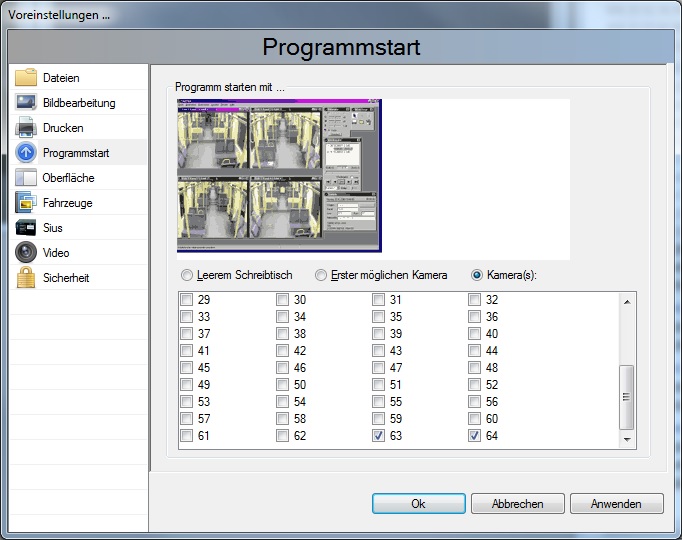Click the program start preview thumbnail
The height and width of the screenshot is (540, 682).
[x=279, y=176]
